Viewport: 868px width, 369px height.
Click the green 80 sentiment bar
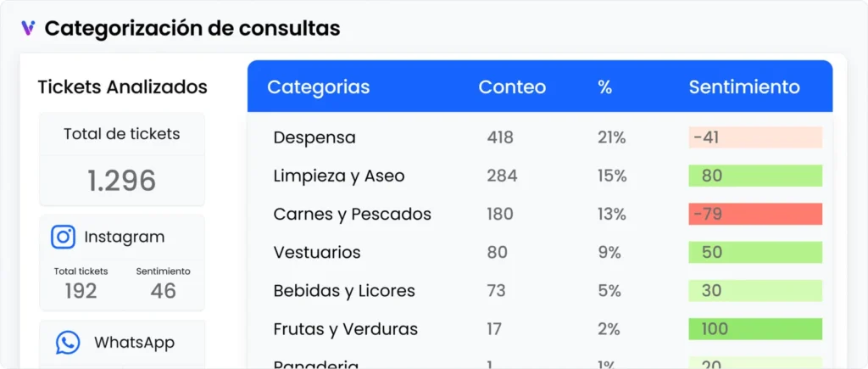(x=754, y=176)
